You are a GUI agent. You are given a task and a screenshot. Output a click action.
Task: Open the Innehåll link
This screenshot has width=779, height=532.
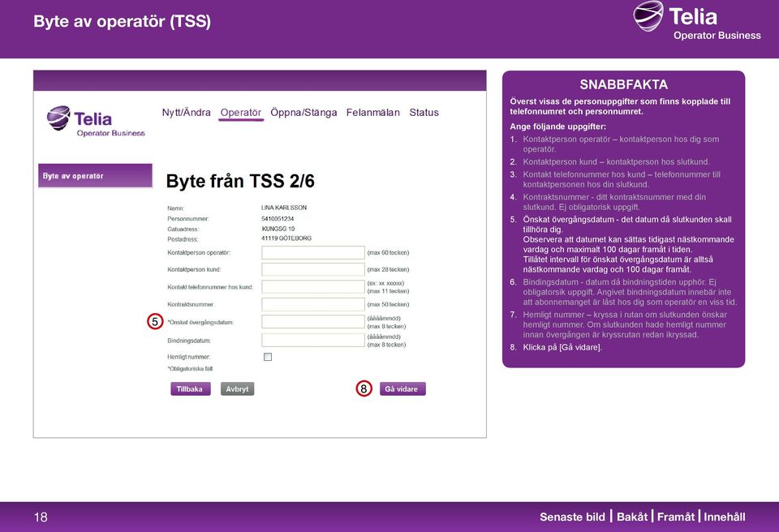(725, 517)
